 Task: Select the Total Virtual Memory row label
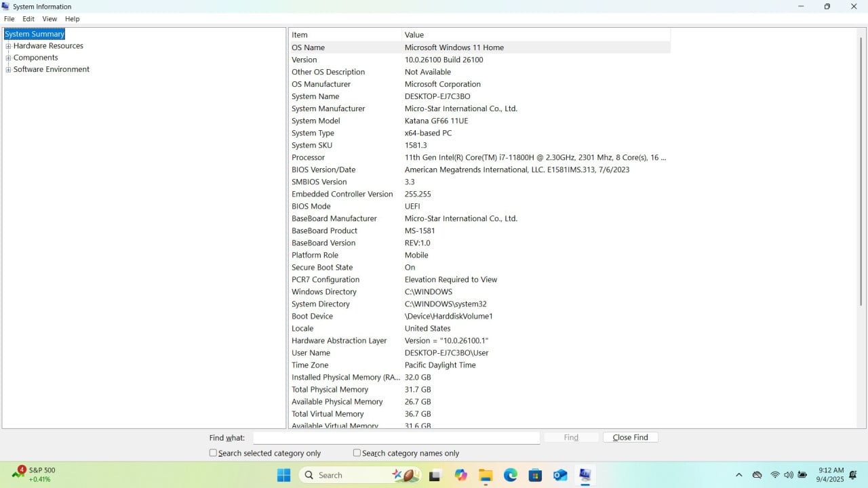328,413
